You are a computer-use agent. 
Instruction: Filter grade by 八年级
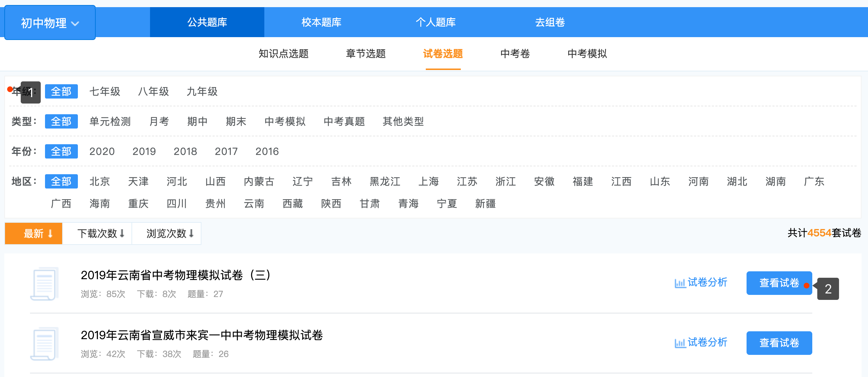click(x=154, y=91)
